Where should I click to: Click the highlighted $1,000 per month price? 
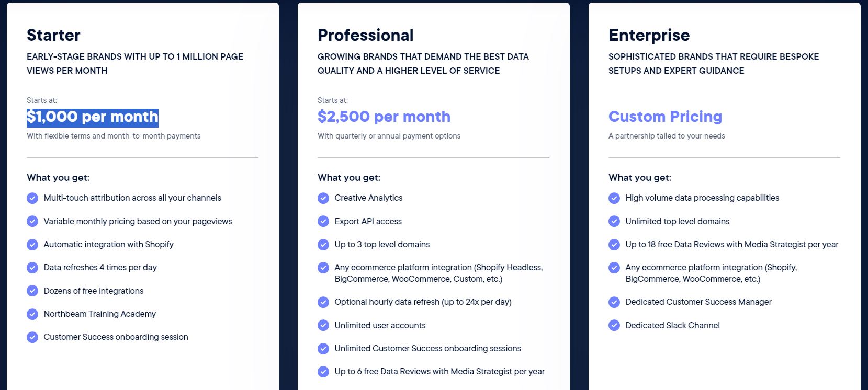(x=93, y=117)
